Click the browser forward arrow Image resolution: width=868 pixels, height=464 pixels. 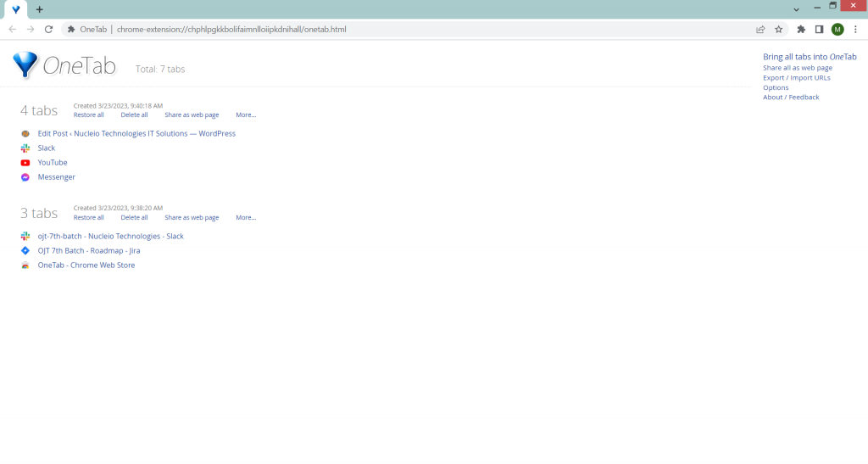click(31, 30)
